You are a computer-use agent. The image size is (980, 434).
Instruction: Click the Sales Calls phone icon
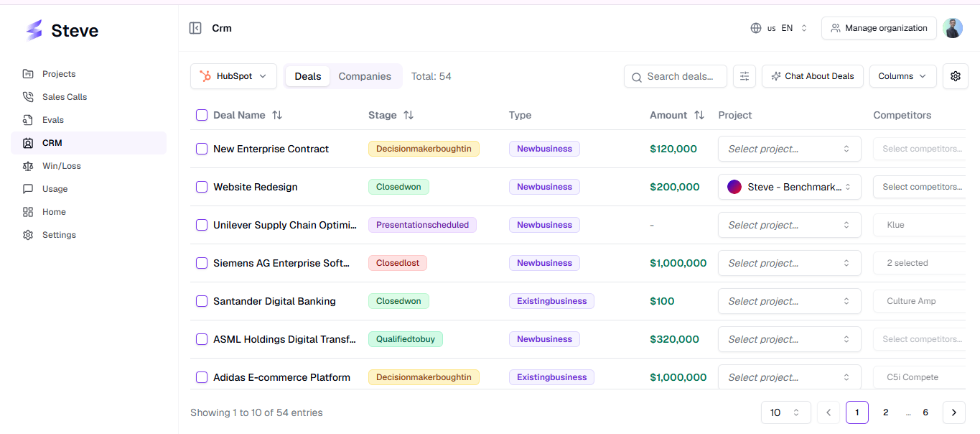[x=28, y=97]
